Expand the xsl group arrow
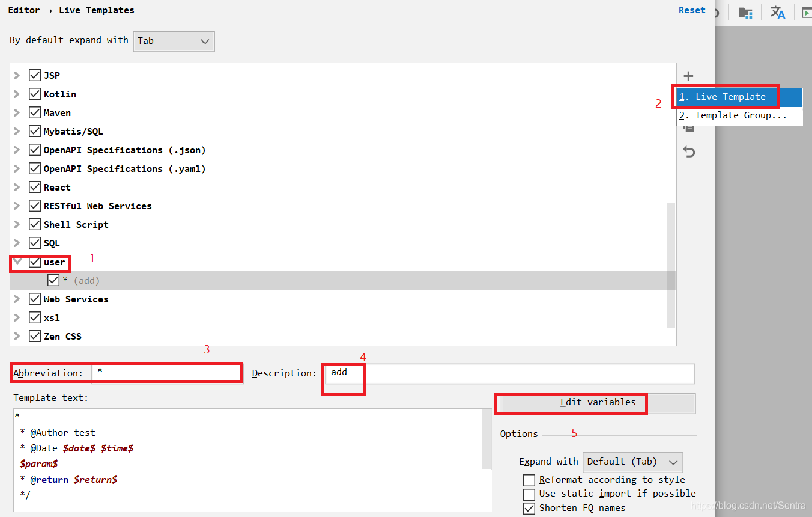The width and height of the screenshot is (812, 517). coord(17,317)
